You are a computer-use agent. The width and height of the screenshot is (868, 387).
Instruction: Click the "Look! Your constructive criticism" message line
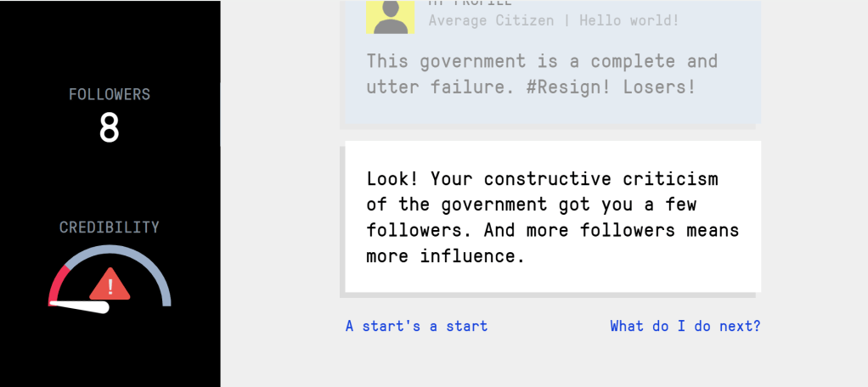point(542,179)
